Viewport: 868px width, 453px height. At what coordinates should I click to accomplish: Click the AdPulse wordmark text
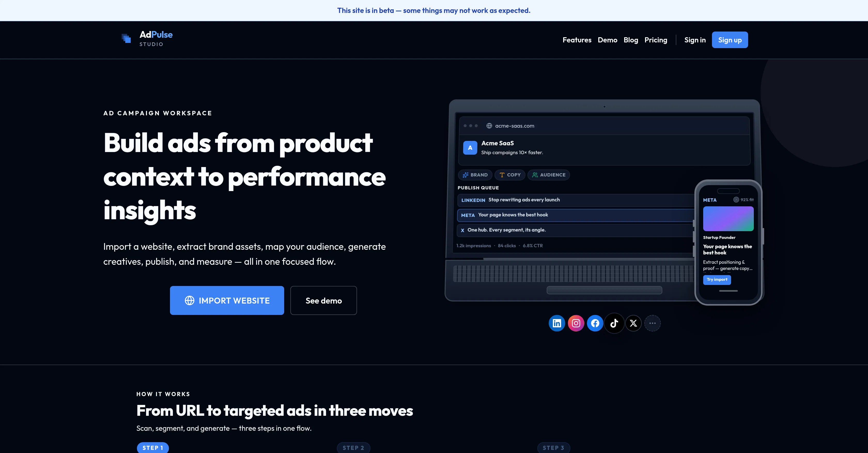[x=156, y=34]
